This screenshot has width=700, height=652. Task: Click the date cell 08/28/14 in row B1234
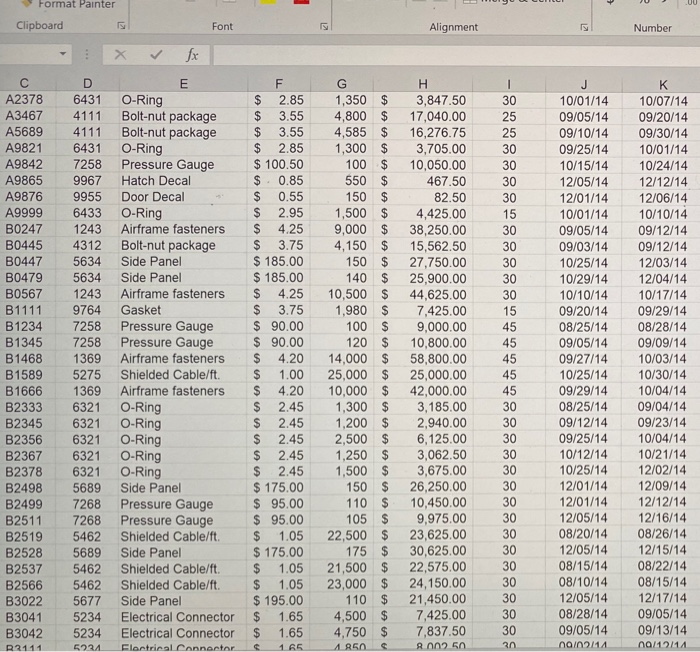click(662, 327)
